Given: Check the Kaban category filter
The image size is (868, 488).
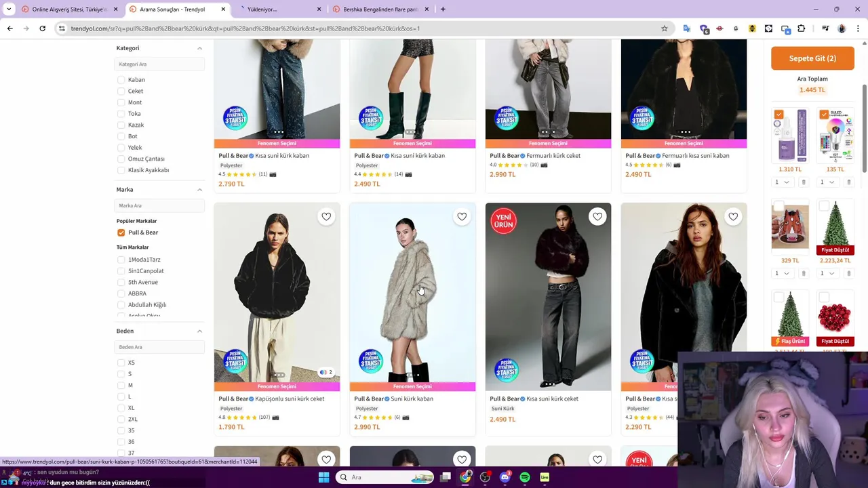Looking at the screenshot, I should [x=121, y=80].
